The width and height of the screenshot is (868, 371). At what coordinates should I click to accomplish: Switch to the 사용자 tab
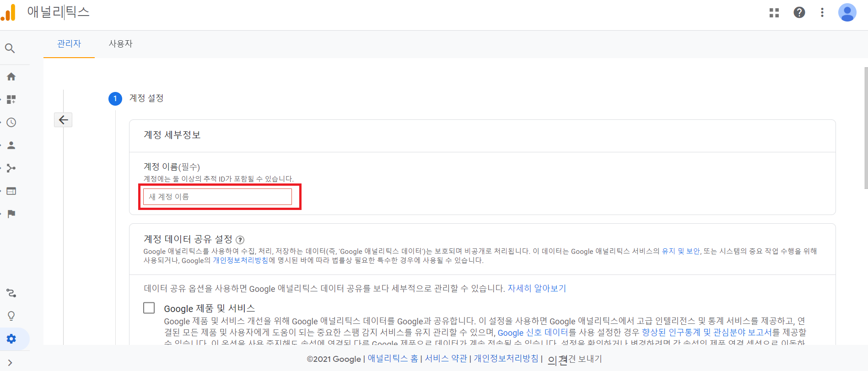[x=120, y=44]
